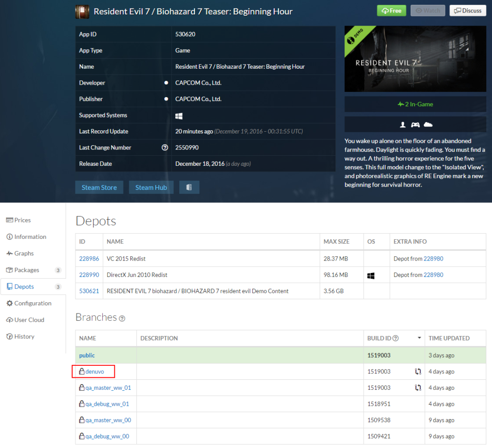Screen dimensions: 492x448
Task: Open the denuvo branch link
Action: 95,372
